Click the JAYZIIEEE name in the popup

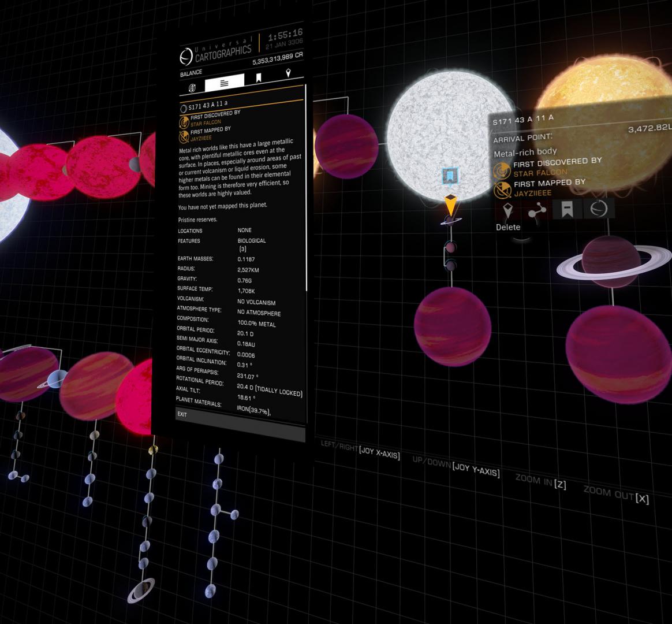coord(533,194)
